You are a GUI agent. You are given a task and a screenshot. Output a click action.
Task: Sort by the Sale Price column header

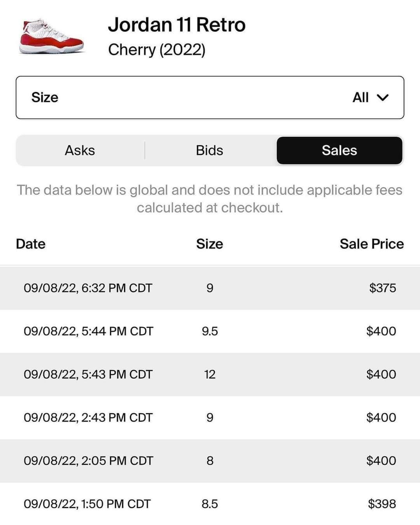(x=371, y=244)
